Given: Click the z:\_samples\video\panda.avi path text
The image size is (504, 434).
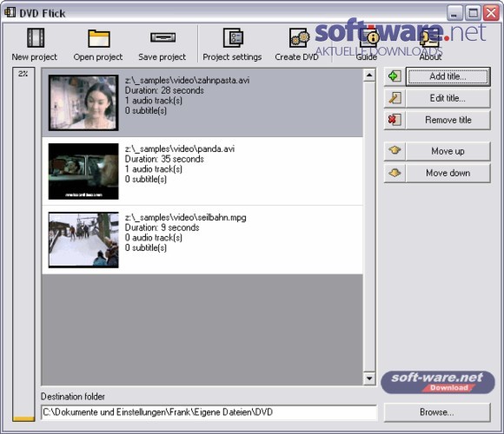Looking at the screenshot, I should point(180,149).
